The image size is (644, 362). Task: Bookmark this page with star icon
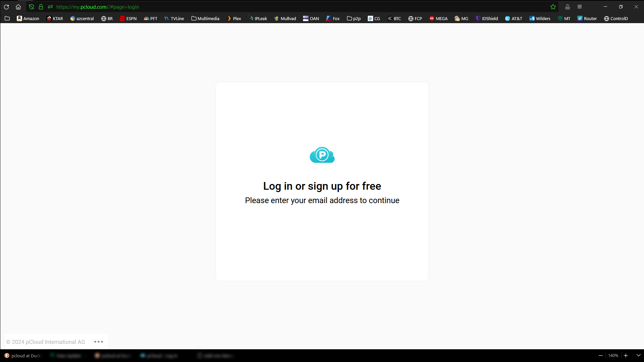point(553,7)
